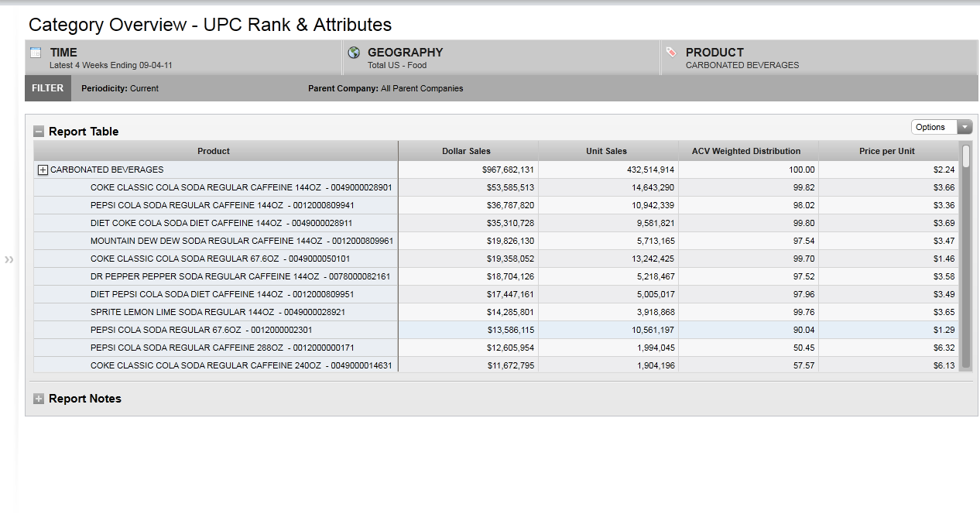The height and width of the screenshot is (514, 980).
Task: Click ACV Weighted Distribution column header
Action: (x=746, y=151)
